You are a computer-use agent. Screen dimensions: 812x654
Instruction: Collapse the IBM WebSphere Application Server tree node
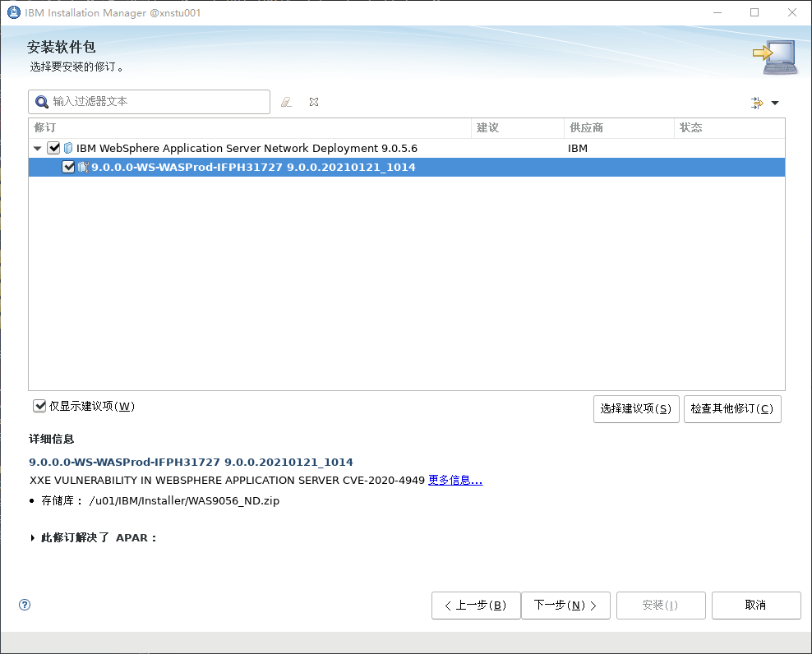(37, 149)
